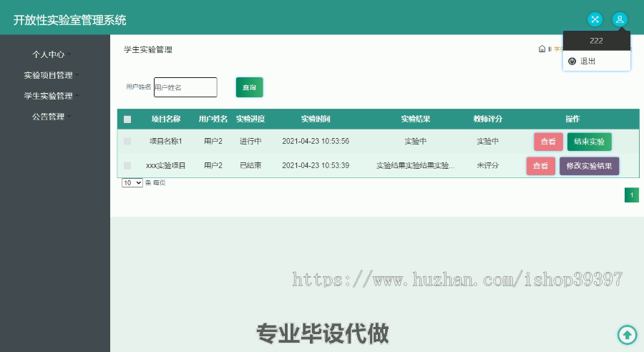The height and width of the screenshot is (352, 644).
Task: Click the 实验进度 column header
Action: click(x=250, y=119)
